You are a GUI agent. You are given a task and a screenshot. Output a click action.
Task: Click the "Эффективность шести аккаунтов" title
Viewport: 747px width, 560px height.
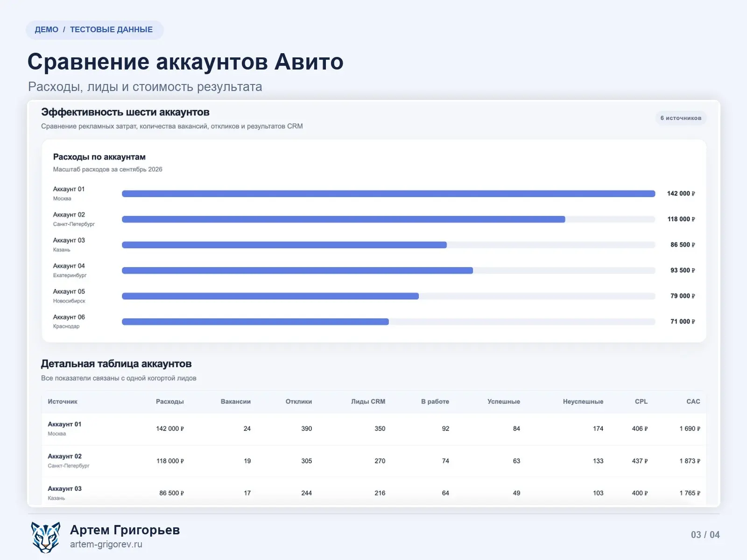point(125,112)
